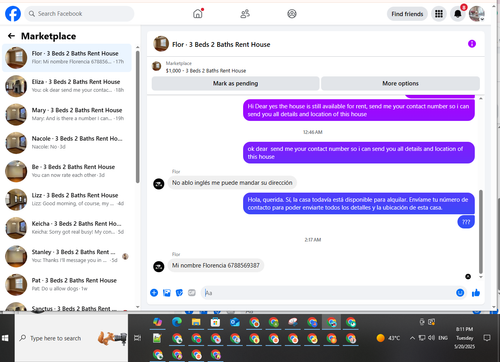The height and width of the screenshot is (362, 500).
Task: Click the Be conversation thumbnail
Action: 16,171
